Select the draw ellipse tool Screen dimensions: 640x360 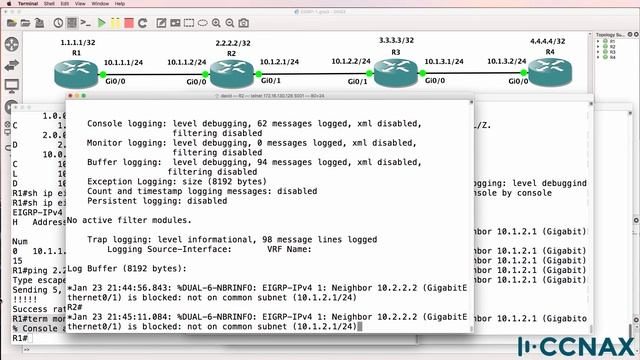coord(202,23)
